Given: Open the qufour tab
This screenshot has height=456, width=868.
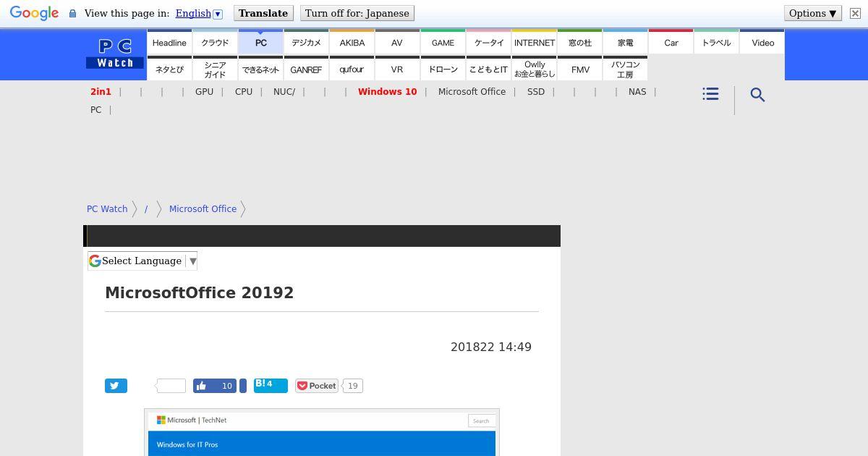Looking at the screenshot, I should 352,69.
